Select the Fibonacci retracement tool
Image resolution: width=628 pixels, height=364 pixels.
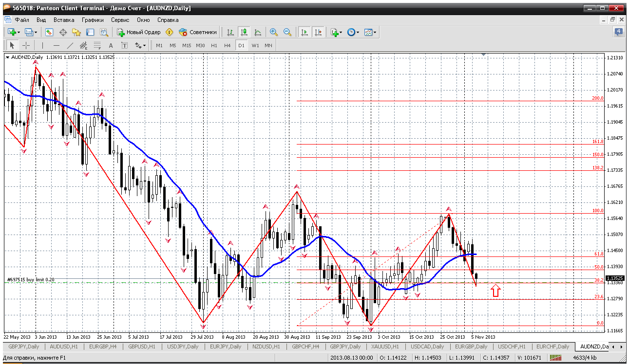(97, 45)
